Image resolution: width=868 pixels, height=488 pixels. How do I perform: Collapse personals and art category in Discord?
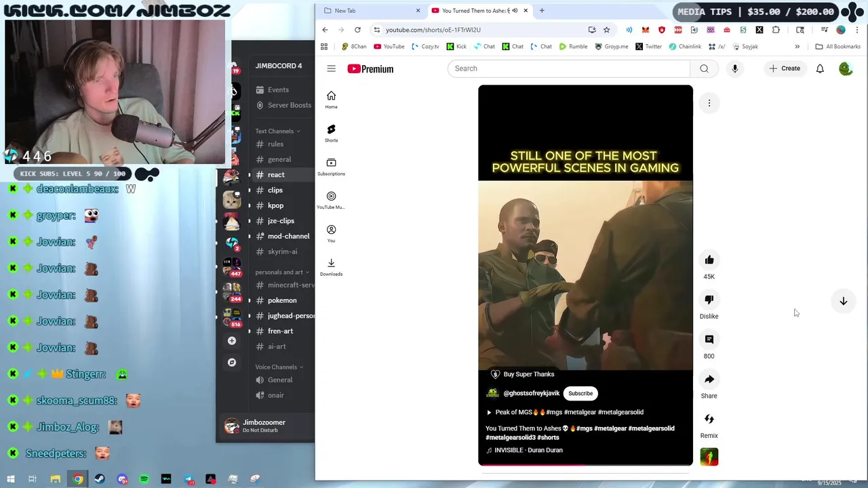tap(282, 272)
